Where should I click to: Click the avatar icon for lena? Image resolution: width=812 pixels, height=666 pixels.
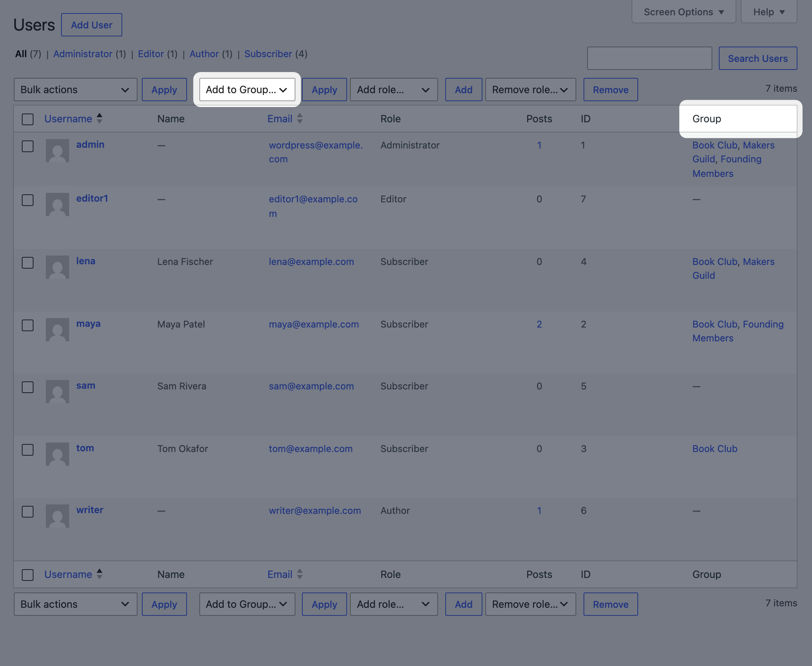(x=57, y=267)
